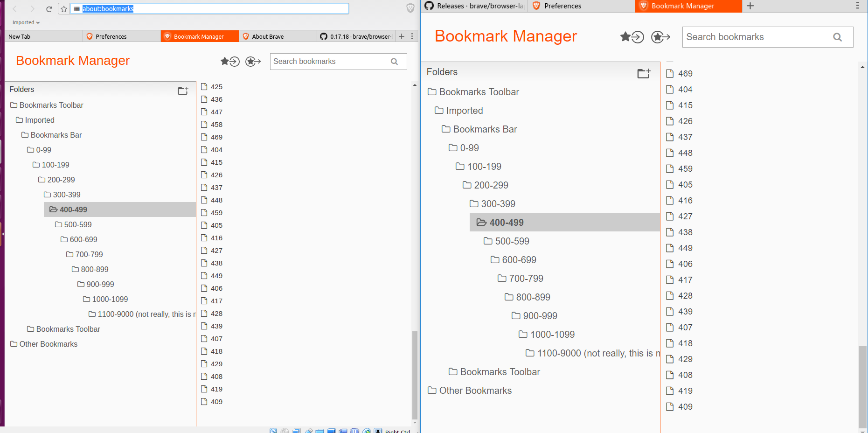868x433 pixels.
Task: Open Imported bookmarks toolbar dropdown
Action: [x=26, y=22]
